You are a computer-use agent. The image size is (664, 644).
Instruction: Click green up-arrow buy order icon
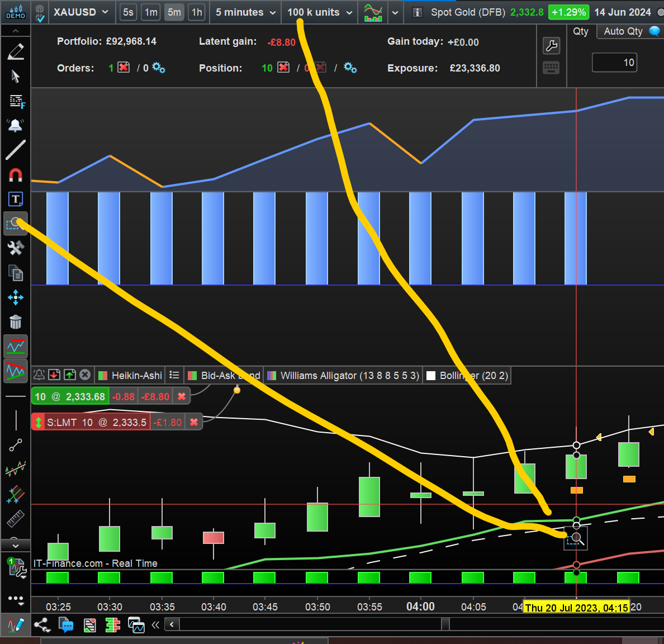[x=69, y=375]
